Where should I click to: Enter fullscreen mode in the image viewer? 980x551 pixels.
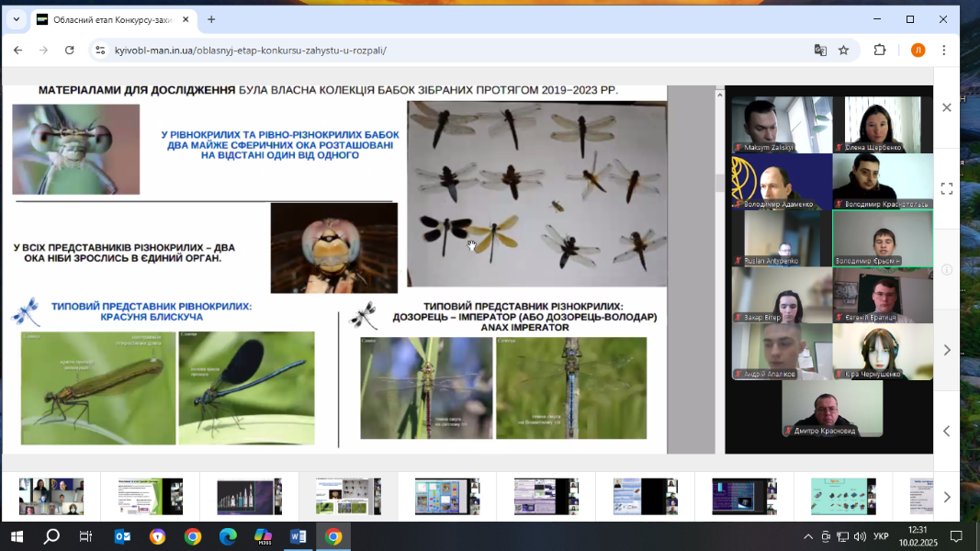[947, 188]
